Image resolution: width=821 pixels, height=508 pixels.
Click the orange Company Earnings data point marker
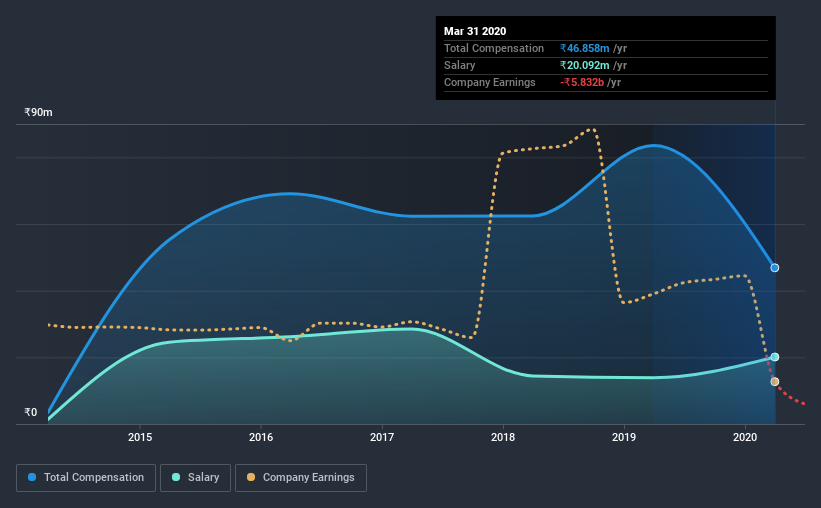(774, 382)
